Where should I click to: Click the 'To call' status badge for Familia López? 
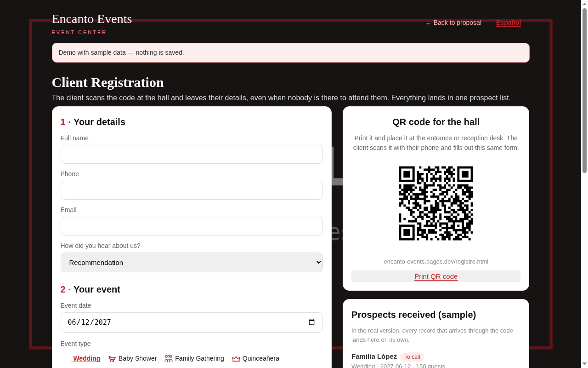[412, 357]
